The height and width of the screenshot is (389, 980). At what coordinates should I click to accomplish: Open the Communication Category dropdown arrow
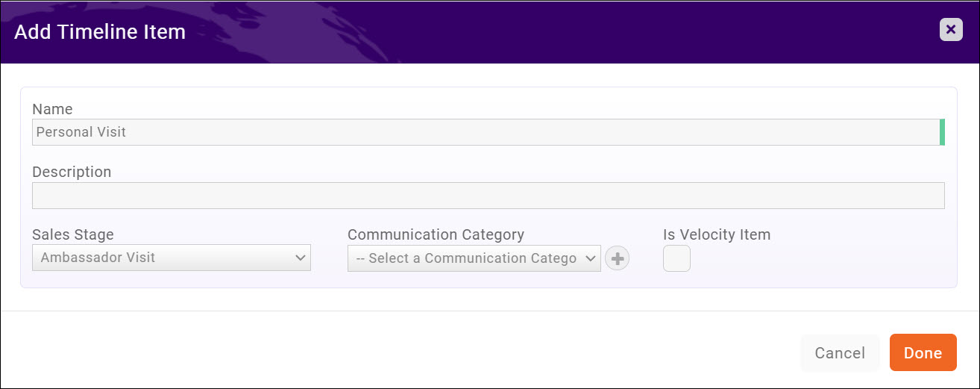pyautogui.click(x=590, y=258)
